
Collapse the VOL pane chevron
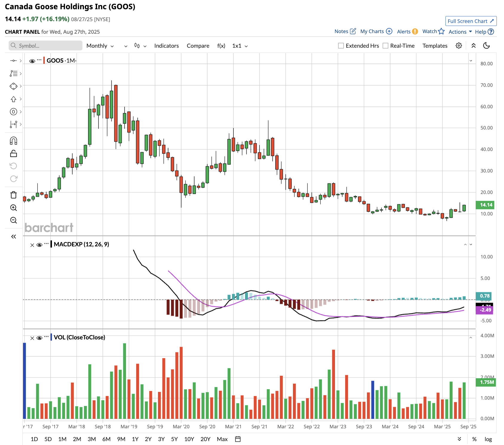471,338
